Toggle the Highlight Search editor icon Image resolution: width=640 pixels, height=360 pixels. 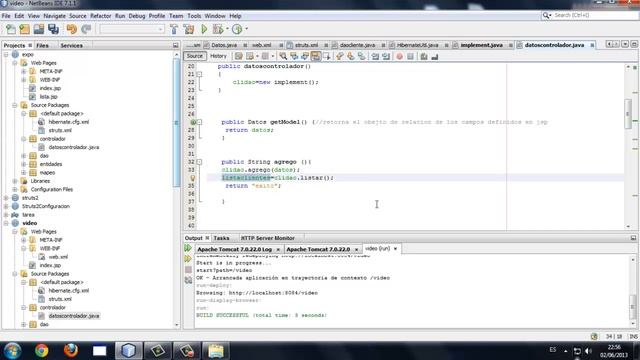pos(316,56)
